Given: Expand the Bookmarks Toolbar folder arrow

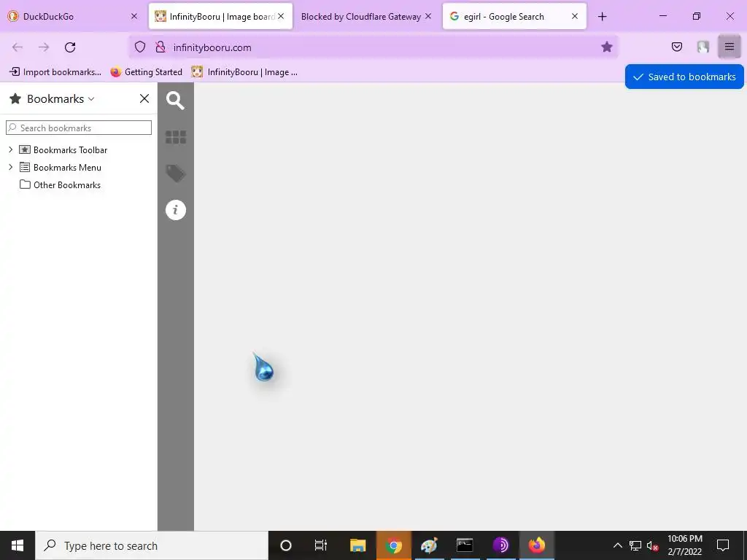Looking at the screenshot, I should click(10, 149).
